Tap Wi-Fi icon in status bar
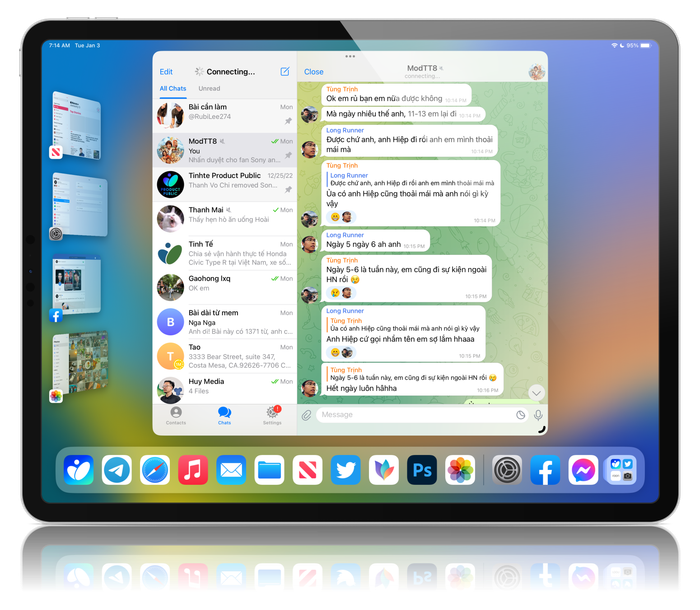Viewport: 700px width, 610px height. (x=614, y=46)
